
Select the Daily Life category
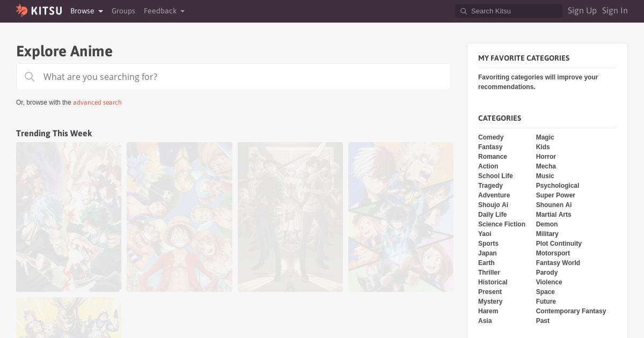[492, 215]
